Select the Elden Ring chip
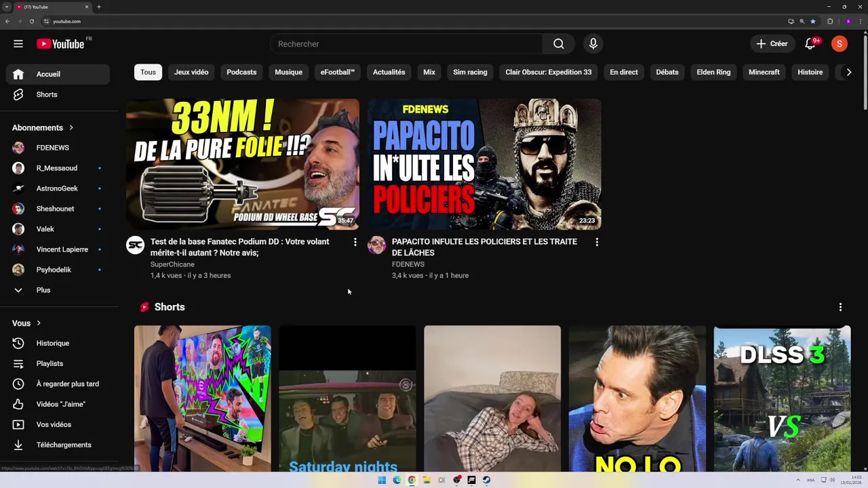Image resolution: width=868 pixels, height=488 pixels. click(x=713, y=72)
